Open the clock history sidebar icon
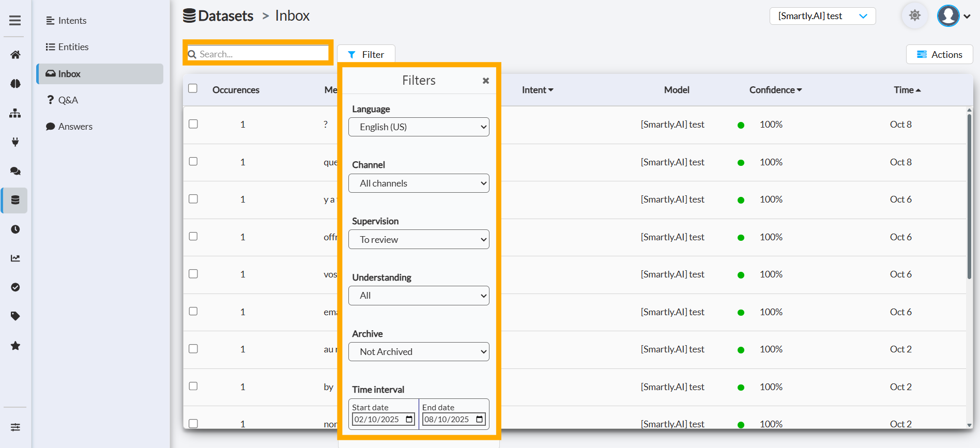Screen dimensions: 980x448 (x=16, y=229)
